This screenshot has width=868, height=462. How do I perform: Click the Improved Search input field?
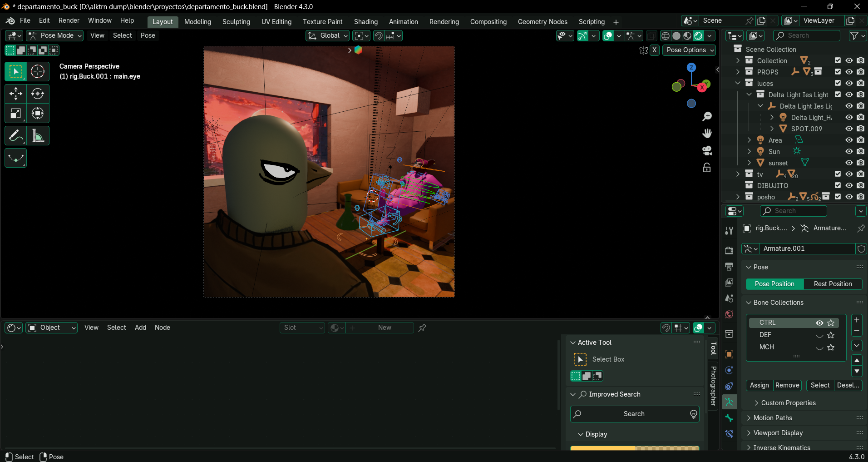tap(633, 414)
